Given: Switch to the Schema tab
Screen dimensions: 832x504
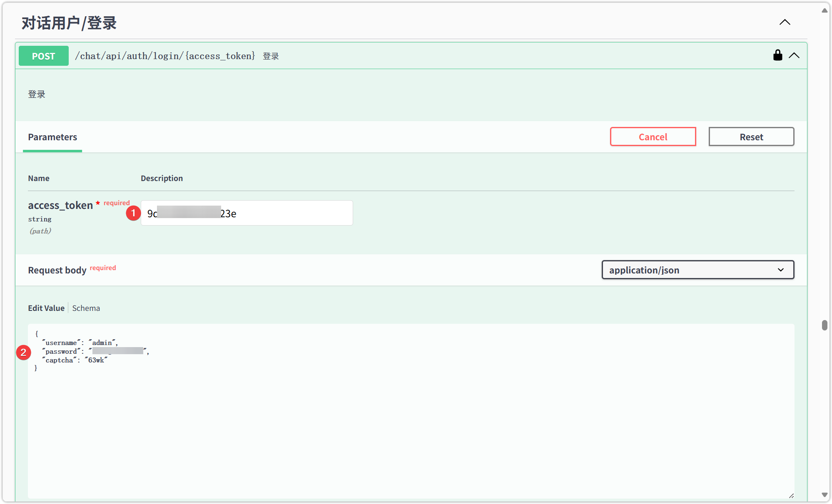Looking at the screenshot, I should coord(86,308).
